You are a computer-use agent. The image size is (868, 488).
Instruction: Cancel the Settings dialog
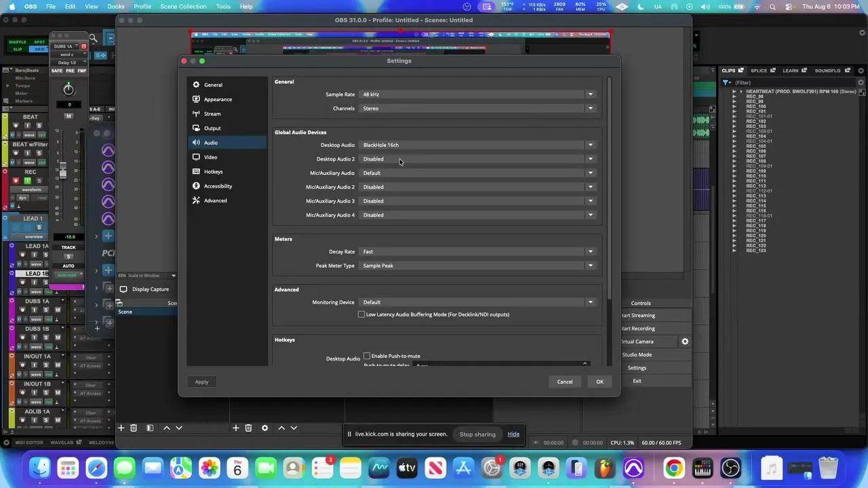565,382
